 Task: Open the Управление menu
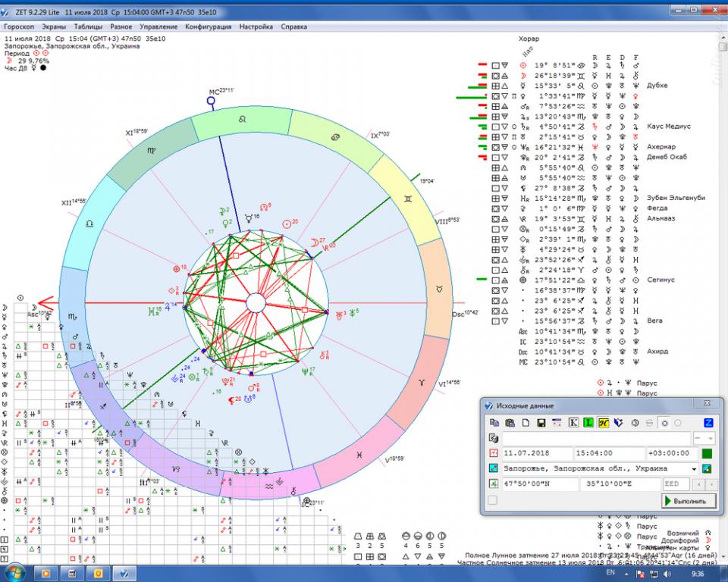tap(158, 27)
